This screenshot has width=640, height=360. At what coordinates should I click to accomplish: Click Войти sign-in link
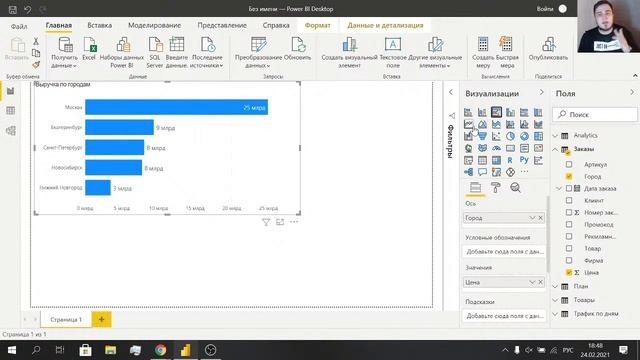545,9
